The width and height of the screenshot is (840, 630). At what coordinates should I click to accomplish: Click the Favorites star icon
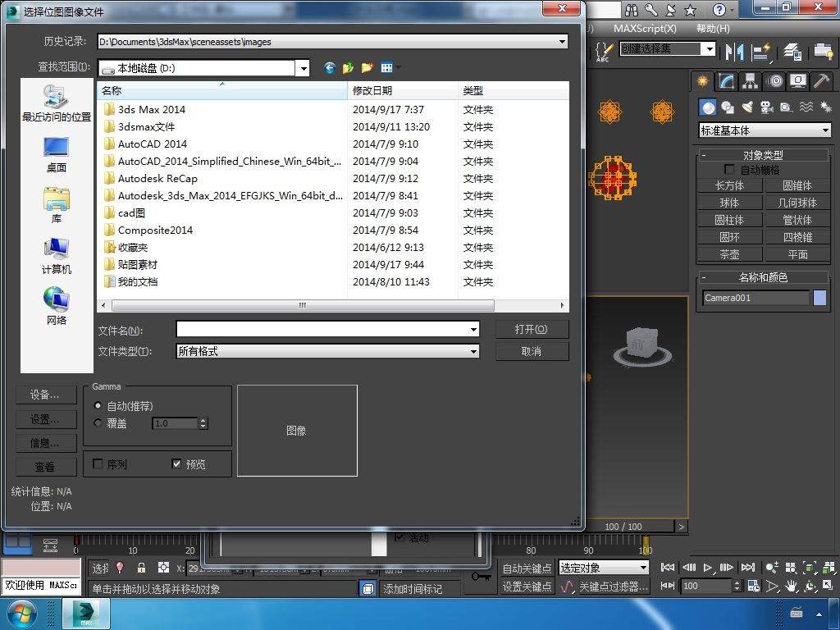pyautogui.click(x=691, y=10)
